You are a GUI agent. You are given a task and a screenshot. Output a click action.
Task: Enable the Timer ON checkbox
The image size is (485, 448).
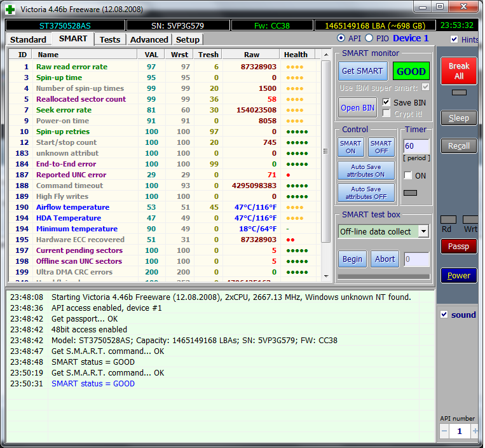tap(408, 175)
